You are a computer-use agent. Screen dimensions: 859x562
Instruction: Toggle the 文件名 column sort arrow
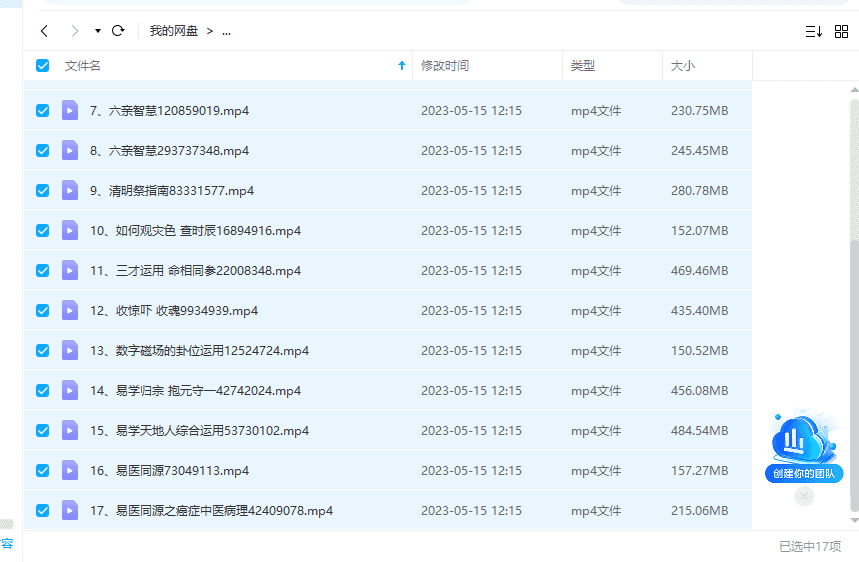pyautogui.click(x=402, y=66)
